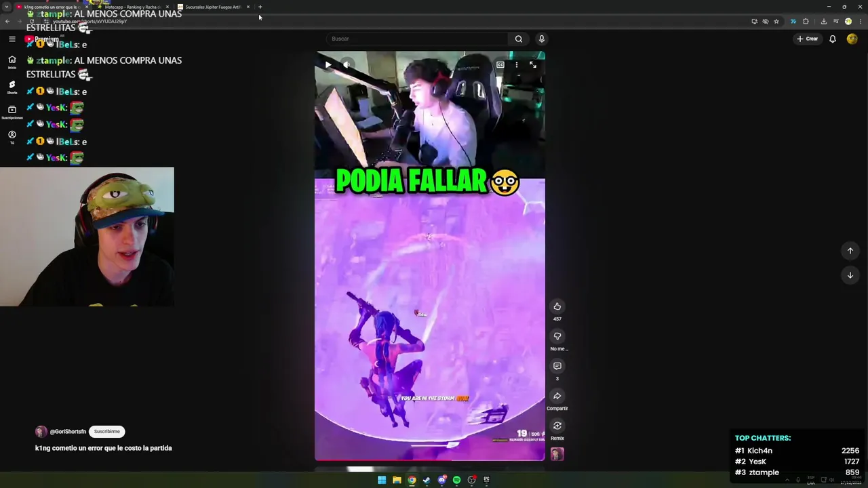Open the Tú profile section in sidebar

pyautogui.click(x=12, y=137)
